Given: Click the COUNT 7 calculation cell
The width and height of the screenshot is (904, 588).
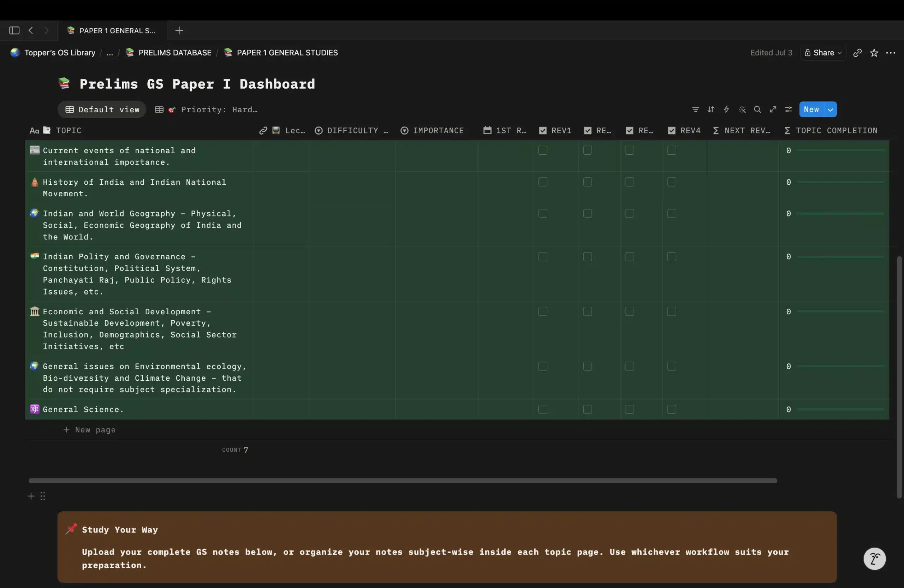Looking at the screenshot, I should point(235,450).
